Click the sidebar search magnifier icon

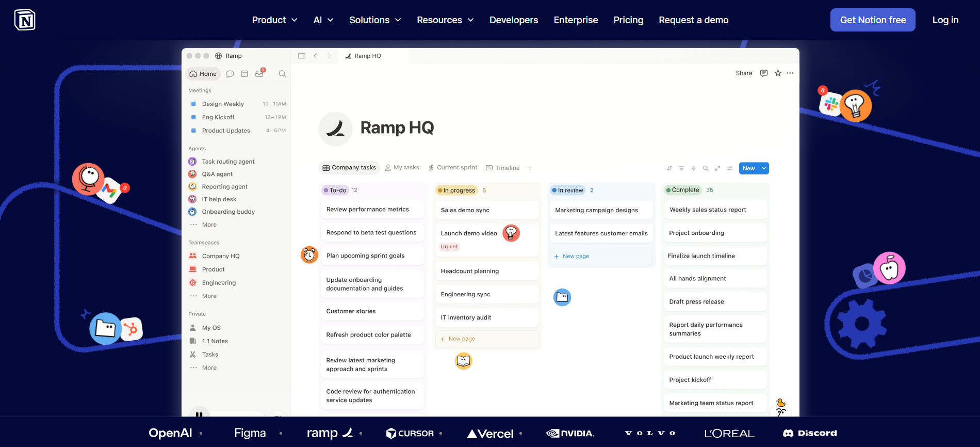coord(282,74)
